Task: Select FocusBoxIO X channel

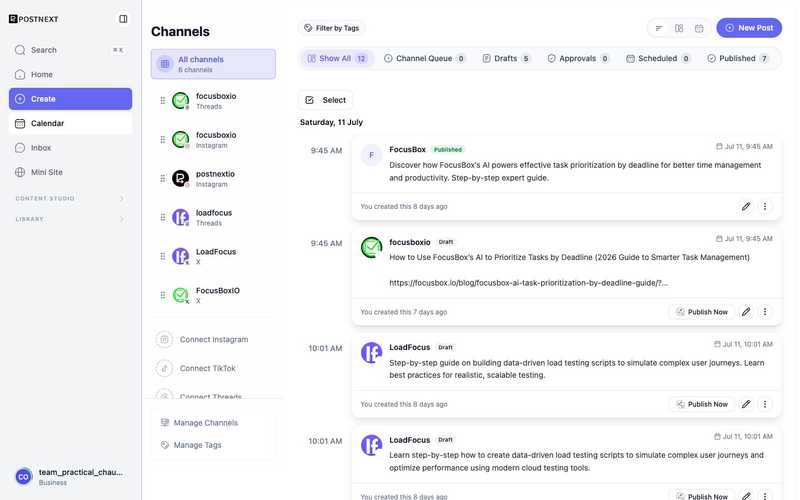Action: [x=213, y=295]
